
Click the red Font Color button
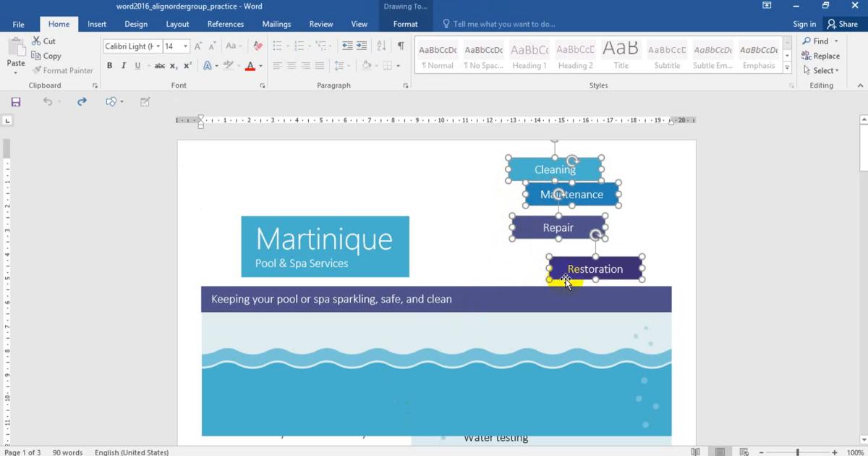[250, 66]
